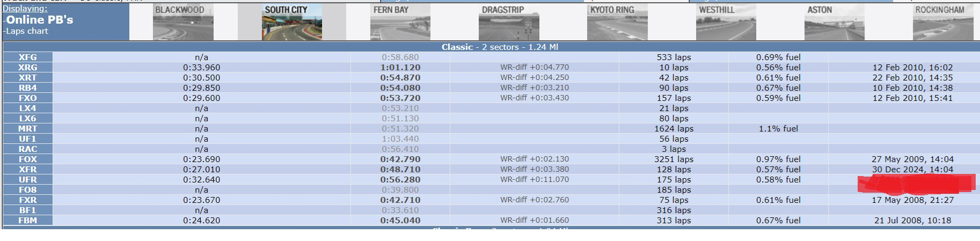980x241 pixels.
Task: Click the FBM car label
Action: click(x=27, y=221)
